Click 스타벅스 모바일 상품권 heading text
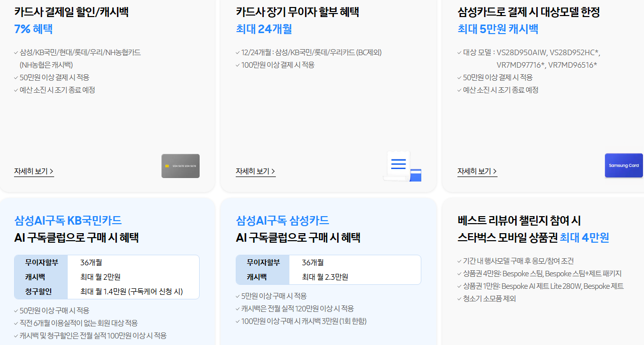Screen dimensions: 644x345 click(507, 238)
